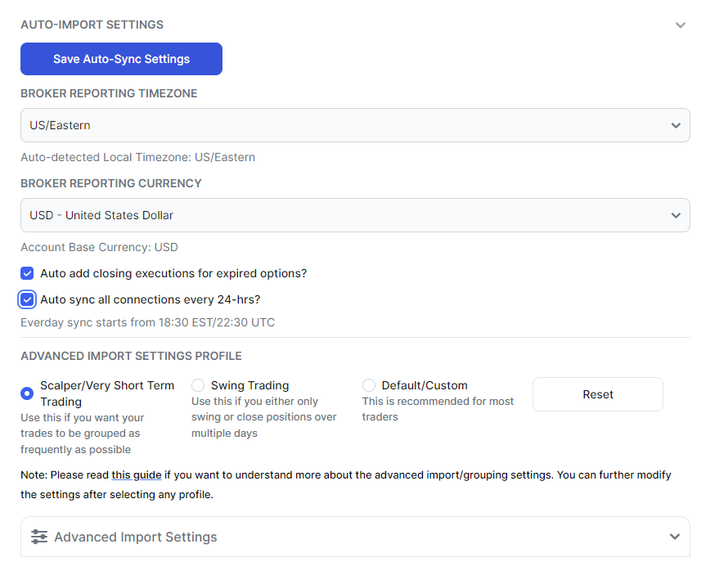The width and height of the screenshot is (728, 580).
Task: Select Scalper/Very Short Term Trading radio
Action: [x=27, y=393]
